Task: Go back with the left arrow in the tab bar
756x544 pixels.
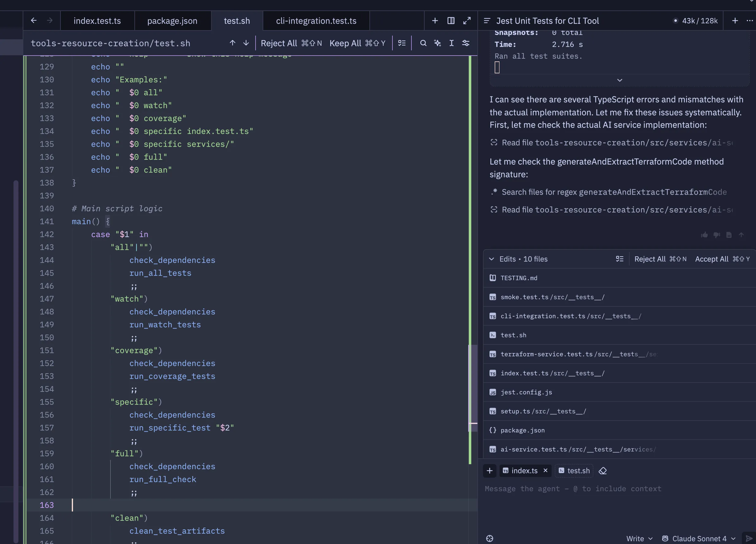Action: (33, 20)
